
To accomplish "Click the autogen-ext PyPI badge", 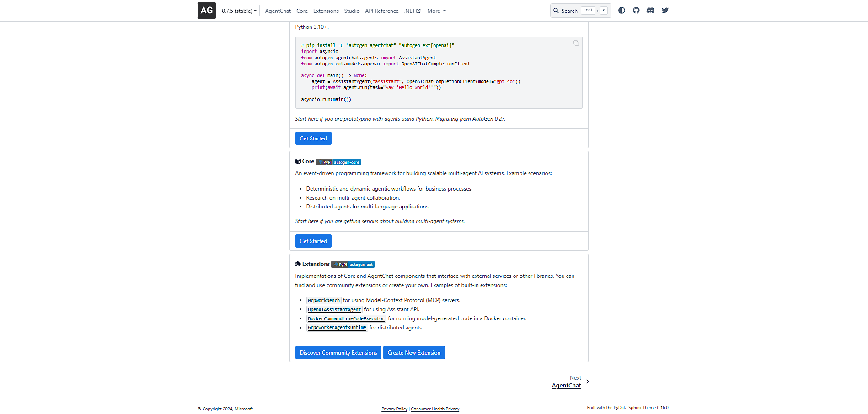I will (x=353, y=265).
